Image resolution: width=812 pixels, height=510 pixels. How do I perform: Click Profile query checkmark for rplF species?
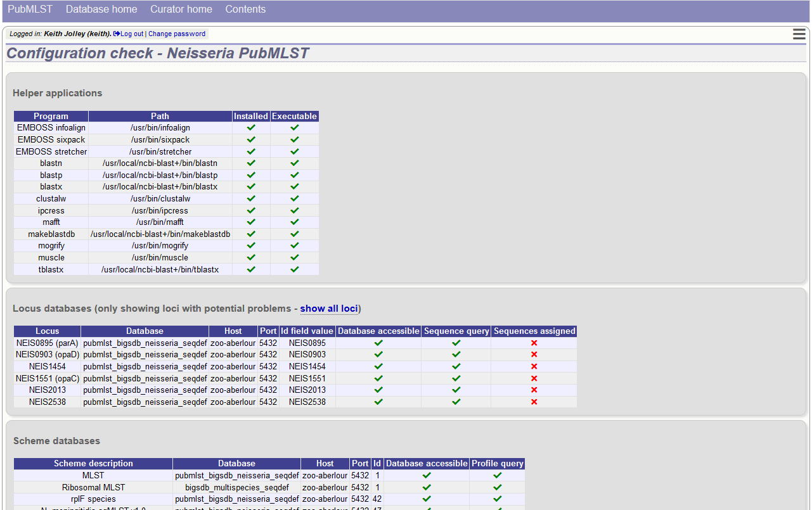[498, 499]
